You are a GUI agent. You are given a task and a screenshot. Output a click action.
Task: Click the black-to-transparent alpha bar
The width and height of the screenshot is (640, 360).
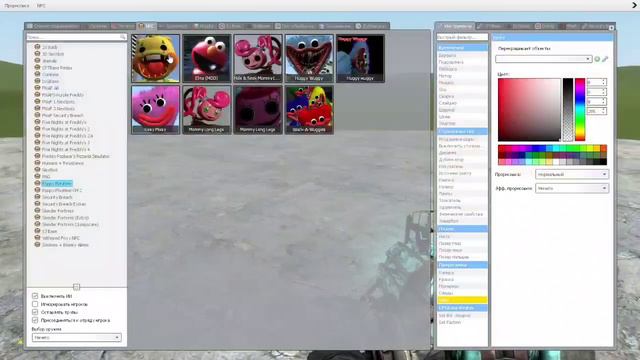click(568, 110)
